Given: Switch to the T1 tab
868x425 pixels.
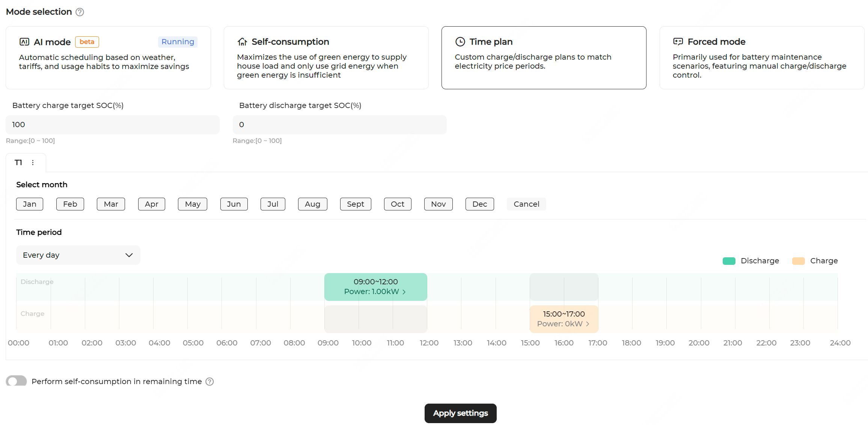Looking at the screenshot, I should tap(18, 162).
